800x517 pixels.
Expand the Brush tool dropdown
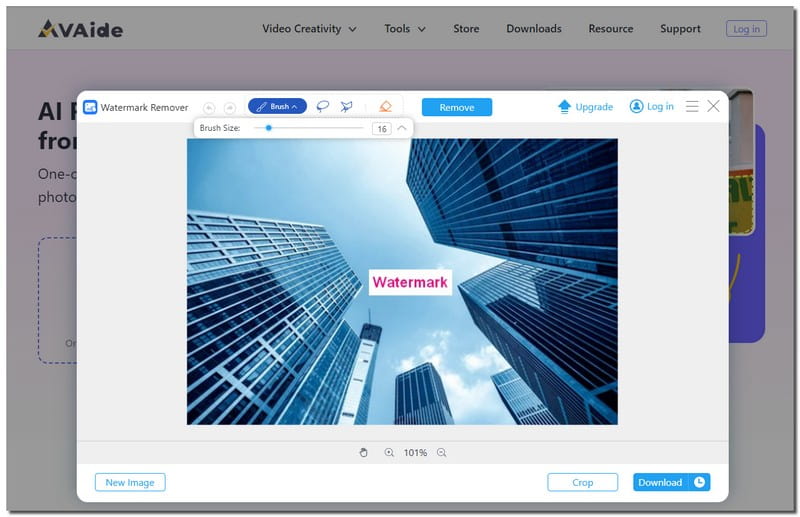click(x=277, y=107)
